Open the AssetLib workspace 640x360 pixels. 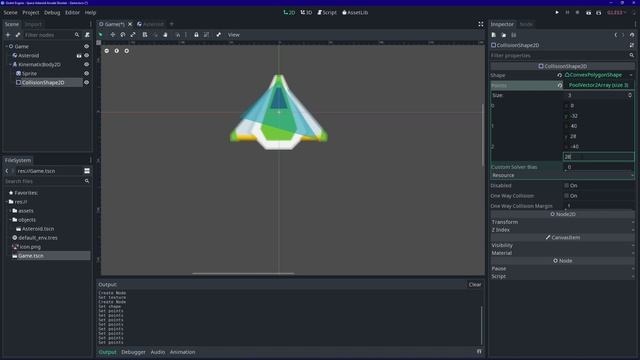coord(355,13)
